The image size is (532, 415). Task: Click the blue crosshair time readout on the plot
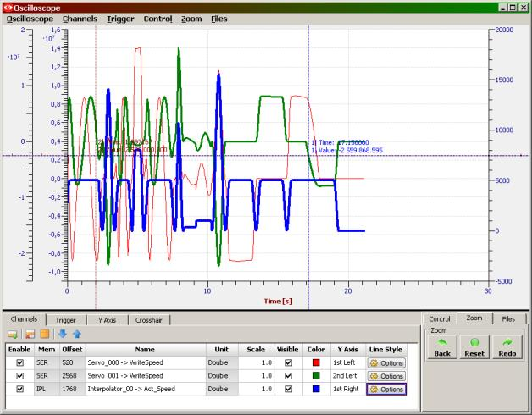click(340, 143)
